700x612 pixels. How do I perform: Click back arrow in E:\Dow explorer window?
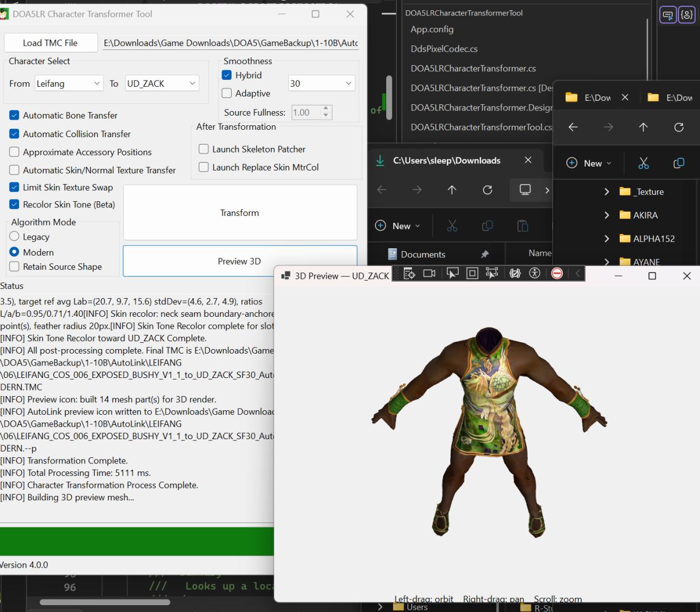pyautogui.click(x=573, y=127)
